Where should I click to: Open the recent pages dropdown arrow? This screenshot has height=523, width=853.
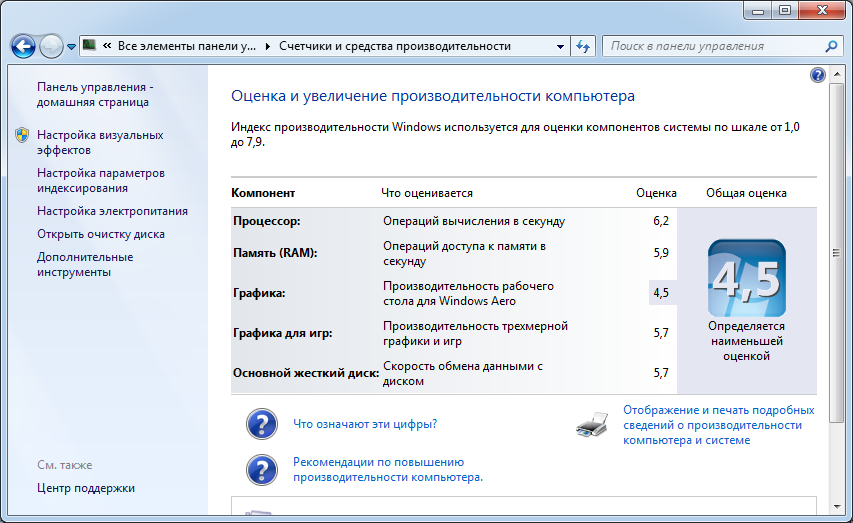tap(71, 47)
